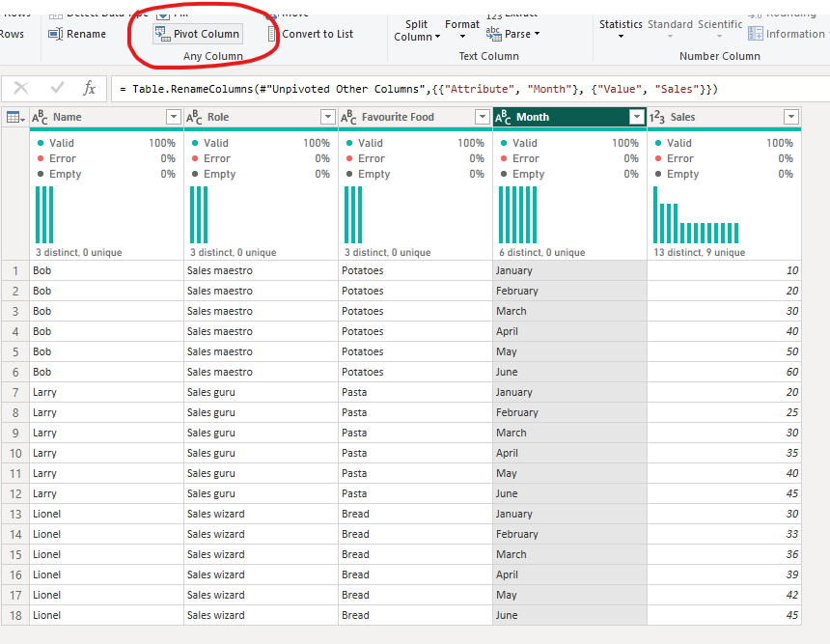Confirm formula with checkmark icon
830x644 pixels.
coord(57,89)
